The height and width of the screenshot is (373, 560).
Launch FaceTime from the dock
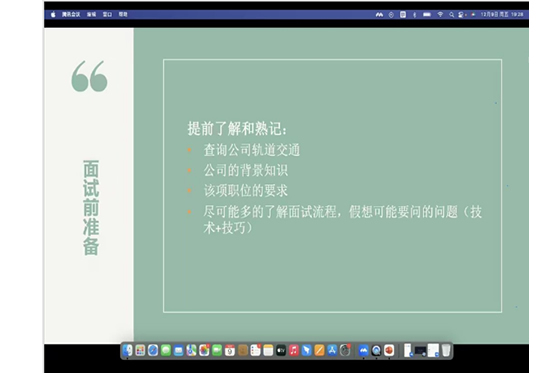click(217, 350)
